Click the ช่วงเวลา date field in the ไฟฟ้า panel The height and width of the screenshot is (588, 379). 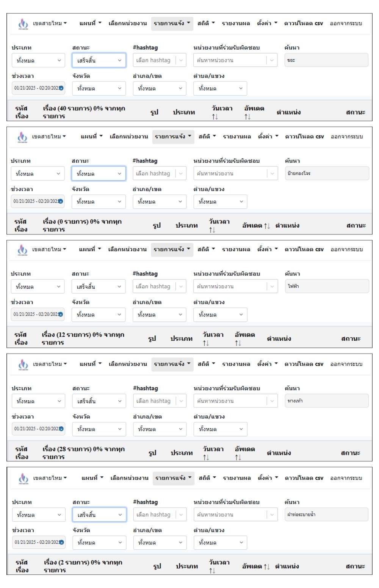(38, 314)
